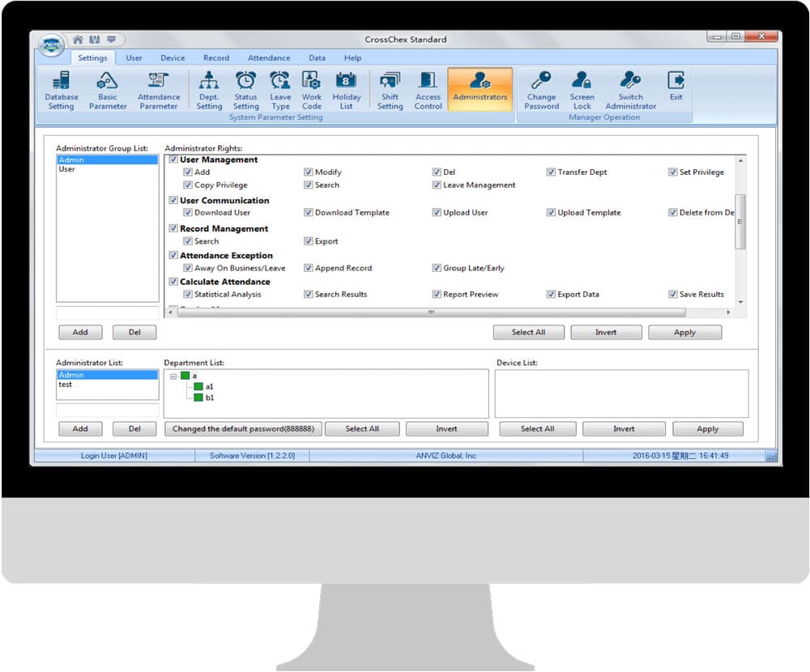Open the Attendance tab
The image size is (810, 672).
[x=269, y=57]
